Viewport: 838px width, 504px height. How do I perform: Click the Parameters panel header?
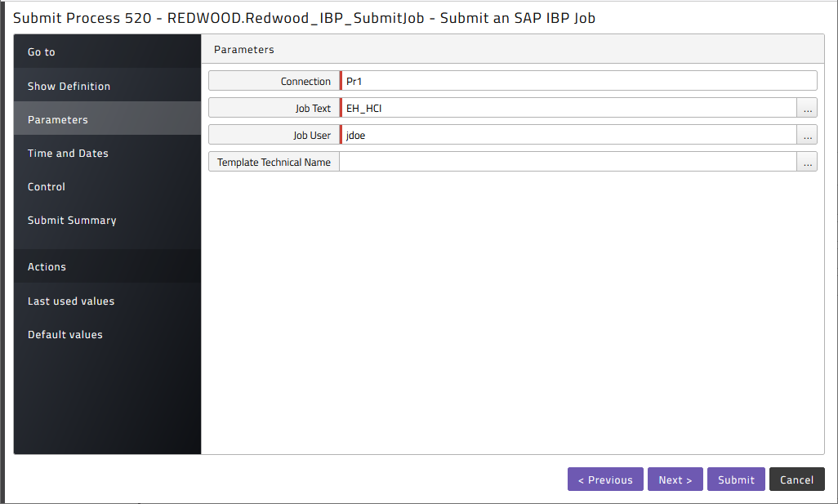tap(513, 49)
